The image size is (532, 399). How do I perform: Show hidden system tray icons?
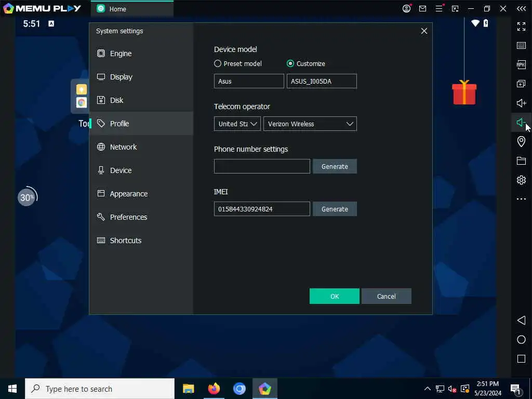coord(428,389)
